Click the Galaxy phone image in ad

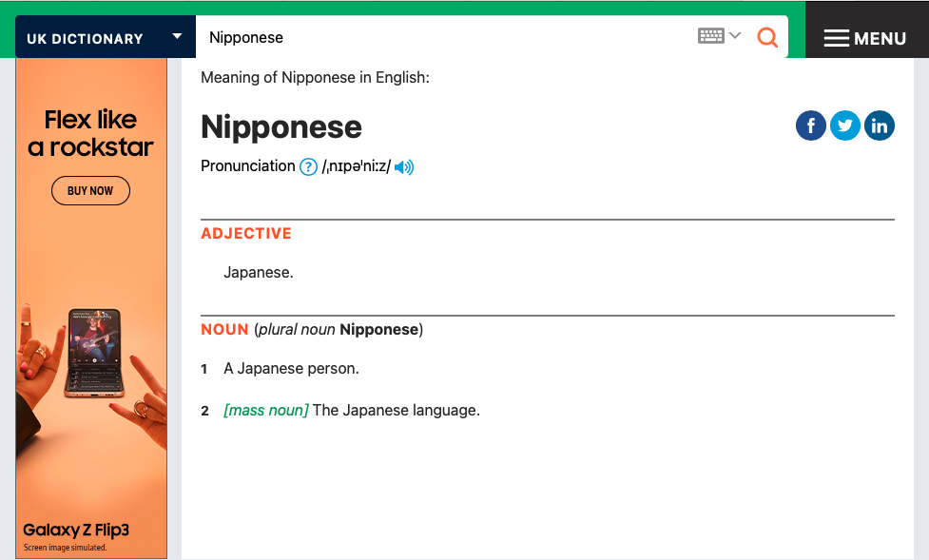point(94,352)
